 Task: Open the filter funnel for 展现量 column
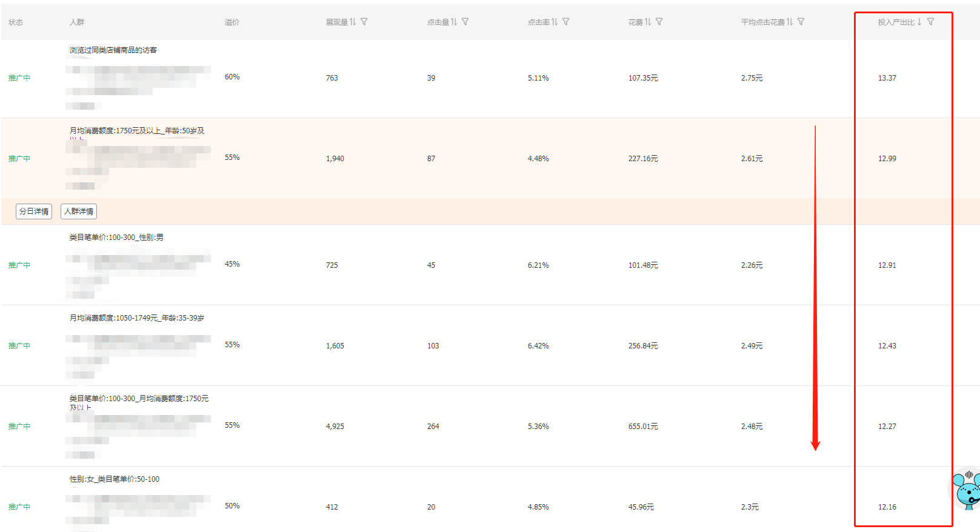[364, 22]
